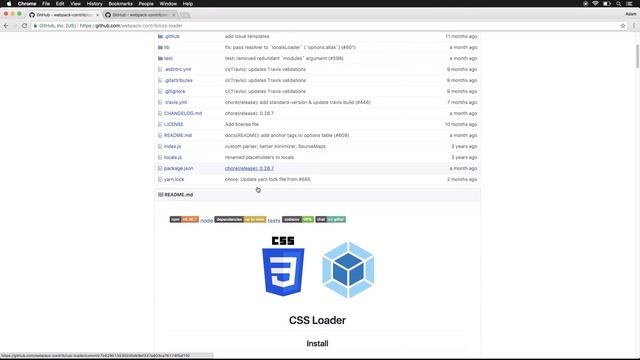Open the History menu

click(94, 4)
